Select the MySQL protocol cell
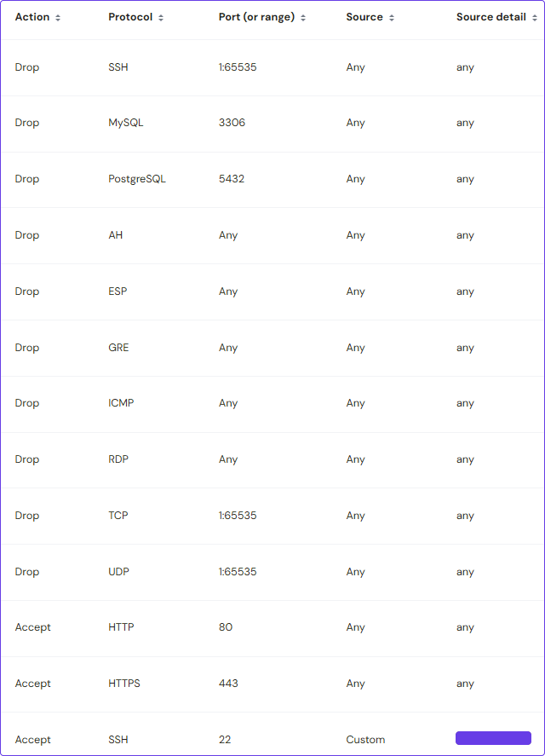 tap(126, 123)
